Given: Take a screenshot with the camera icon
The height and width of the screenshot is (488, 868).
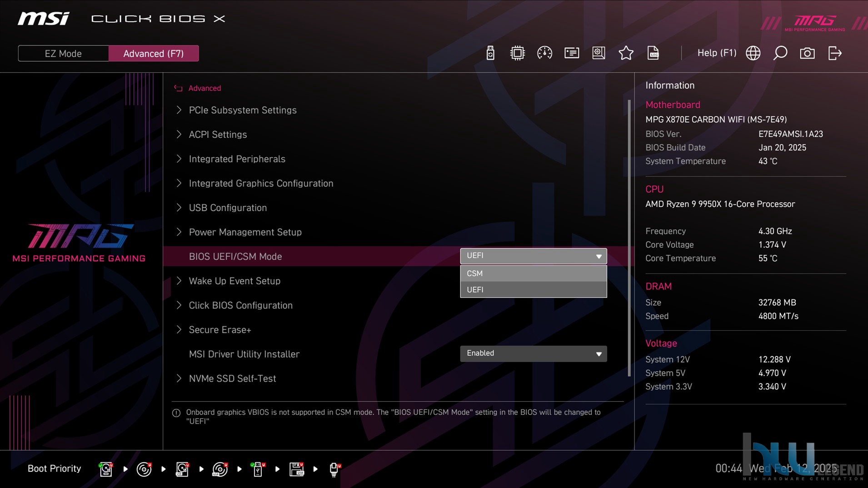Looking at the screenshot, I should [807, 53].
